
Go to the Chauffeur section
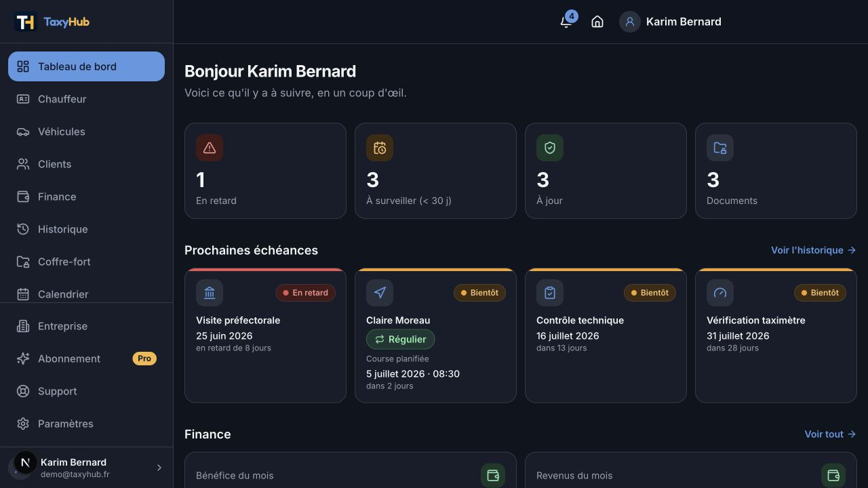point(86,99)
